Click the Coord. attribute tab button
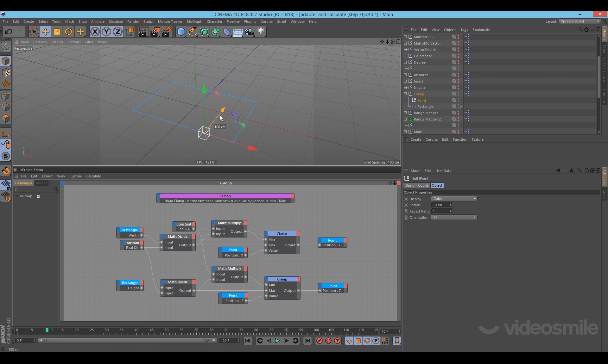 423,185
